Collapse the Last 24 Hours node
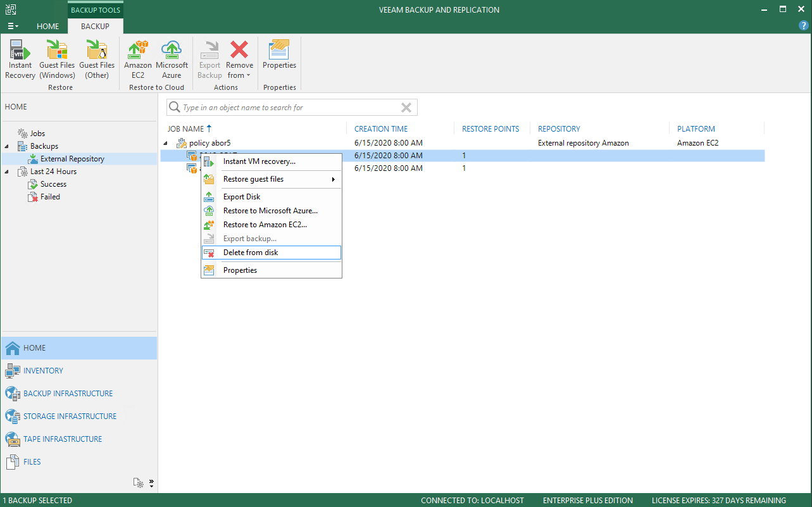Image resolution: width=812 pixels, height=507 pixels. click(7, 172)
